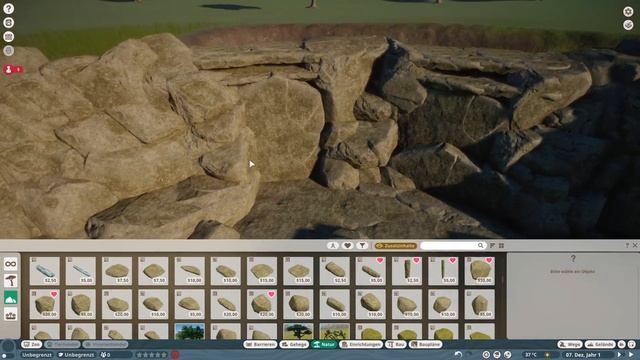The image size is (640, 360).
Task: Click the red alert icon beside stars
Action: click(x=176, y=355)
